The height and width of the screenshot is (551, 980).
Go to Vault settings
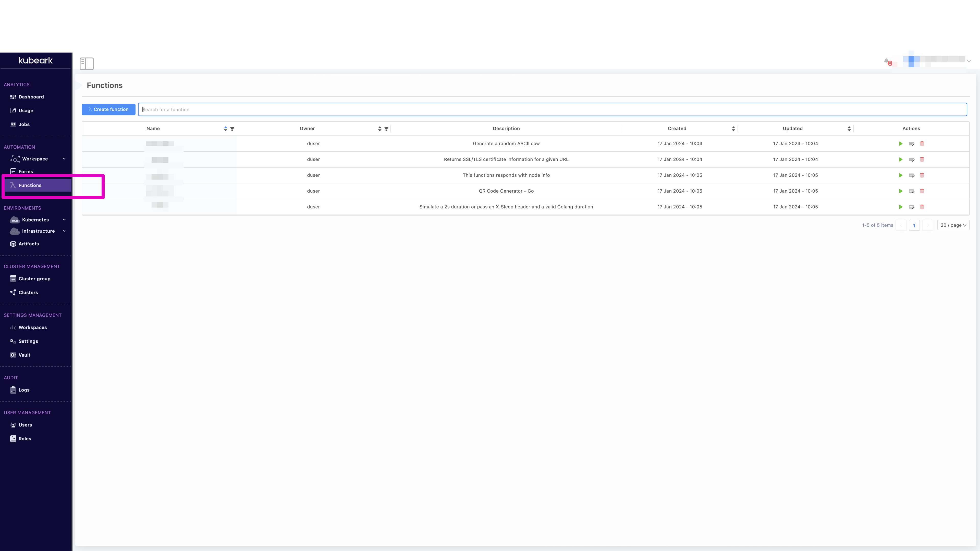(24, 355)
